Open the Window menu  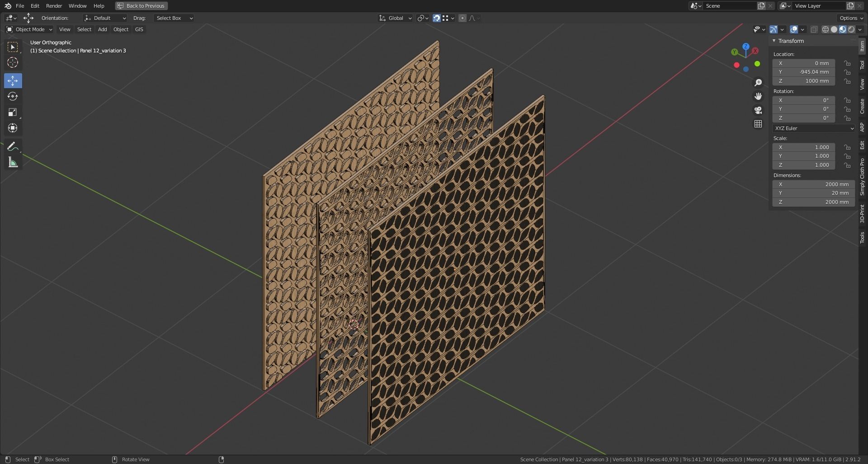[77, 6]
